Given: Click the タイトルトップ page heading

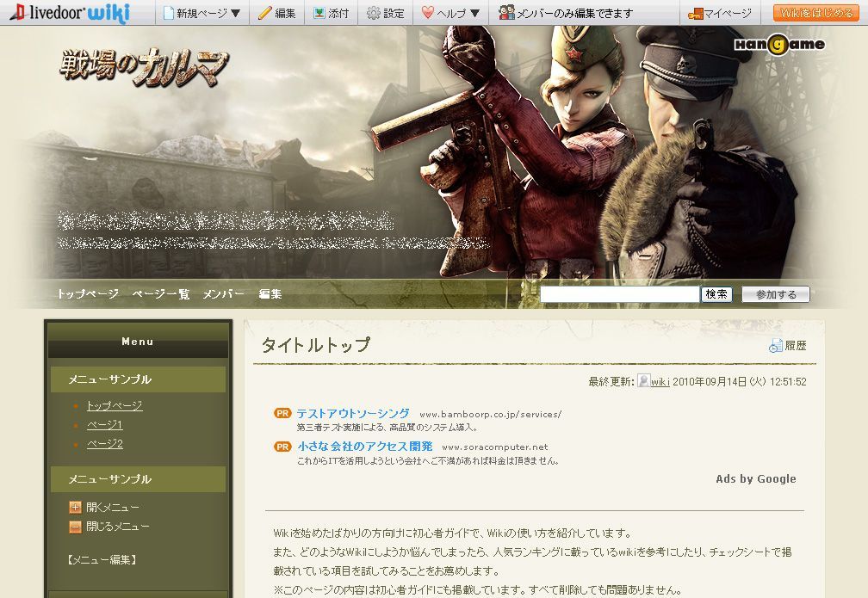Looking at the screenshot, I should coord(315,345).
